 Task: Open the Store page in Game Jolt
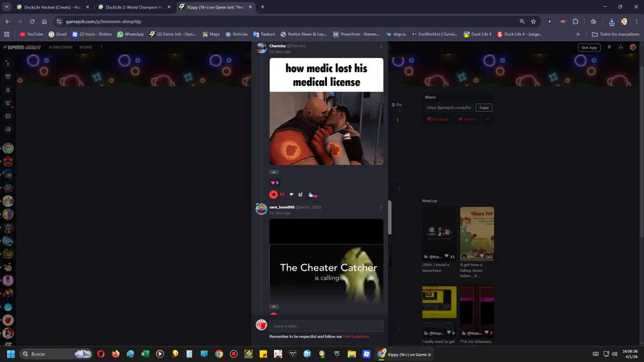85,47
